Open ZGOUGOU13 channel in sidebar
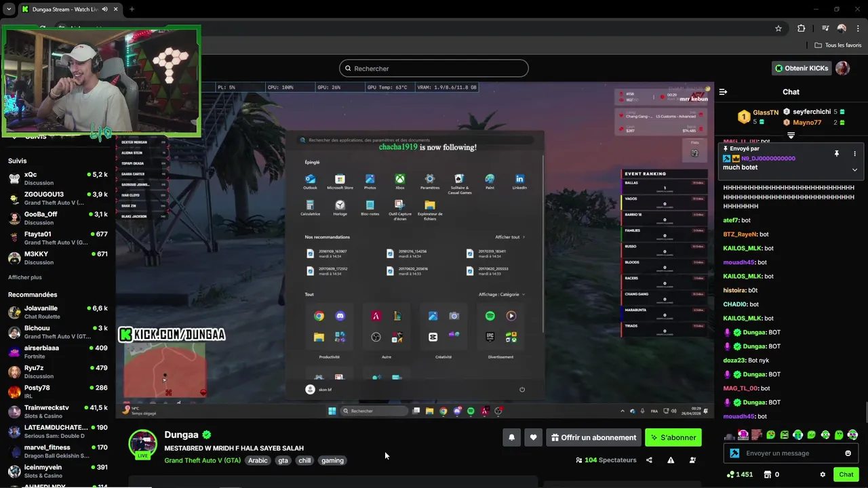Image resolution: width=868 pixels, height=488 pixels. click(58, 199)
